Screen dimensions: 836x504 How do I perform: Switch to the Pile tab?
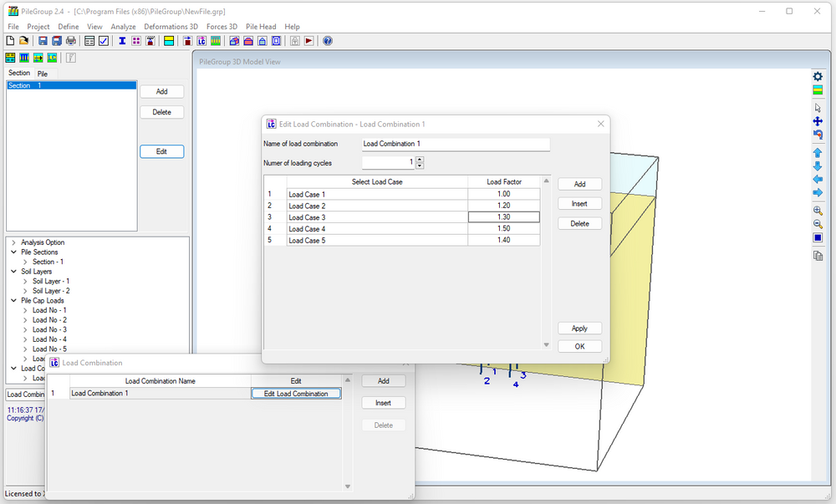click(41, 73)
